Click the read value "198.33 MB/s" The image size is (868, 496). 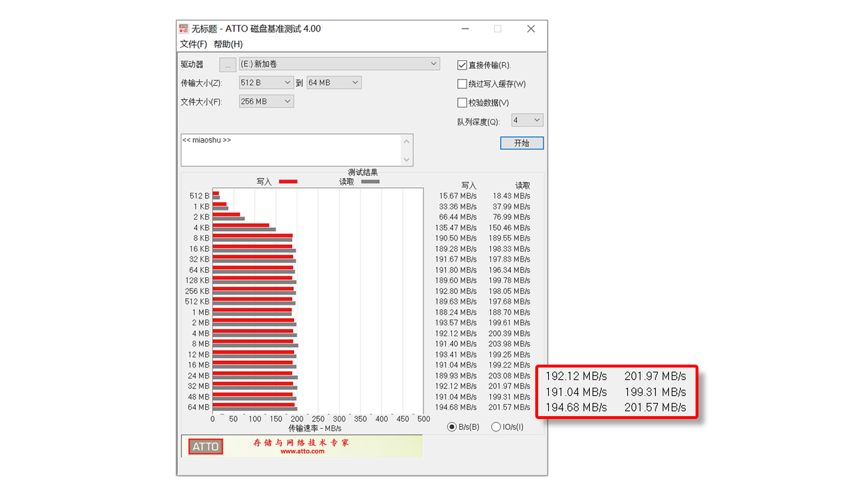[509, 249]
